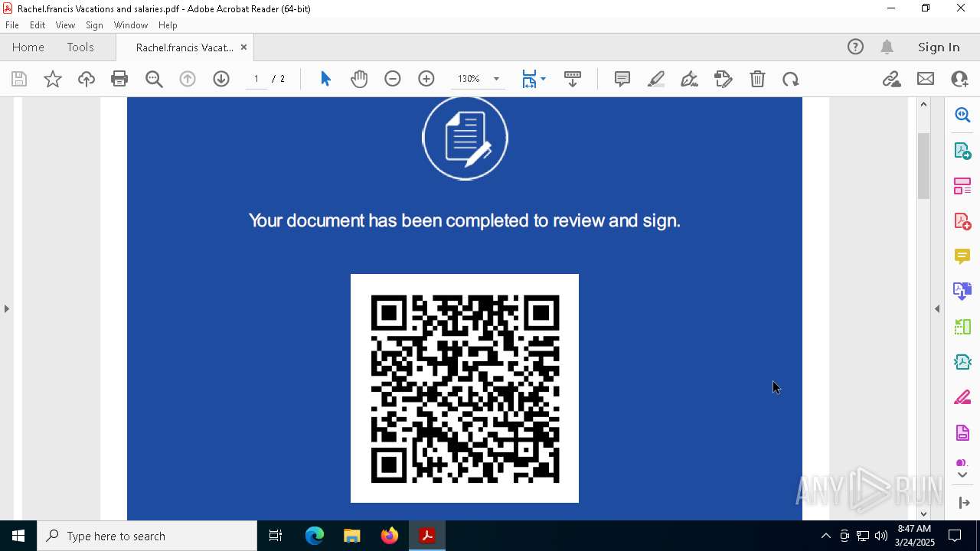Click the purple document tool in right pane
This screenshot has height=551, width=980.
962,432
